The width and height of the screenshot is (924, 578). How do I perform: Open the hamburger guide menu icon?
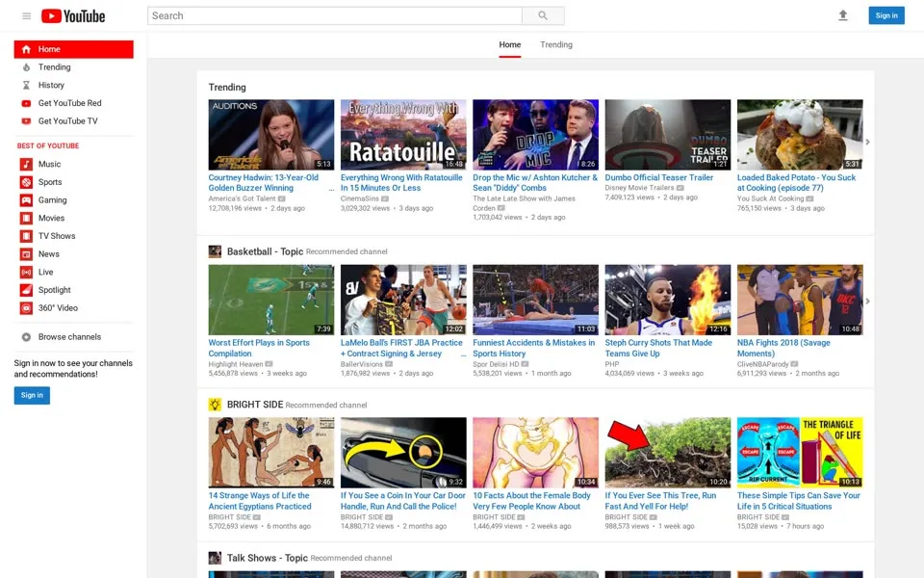(x=27, y=16)
